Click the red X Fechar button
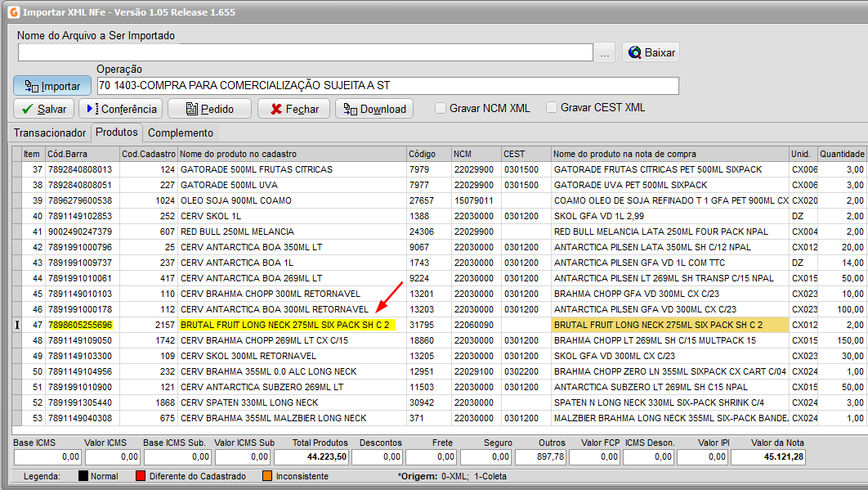The width and height of the screenshot is (868, 490). click(293, 109)
